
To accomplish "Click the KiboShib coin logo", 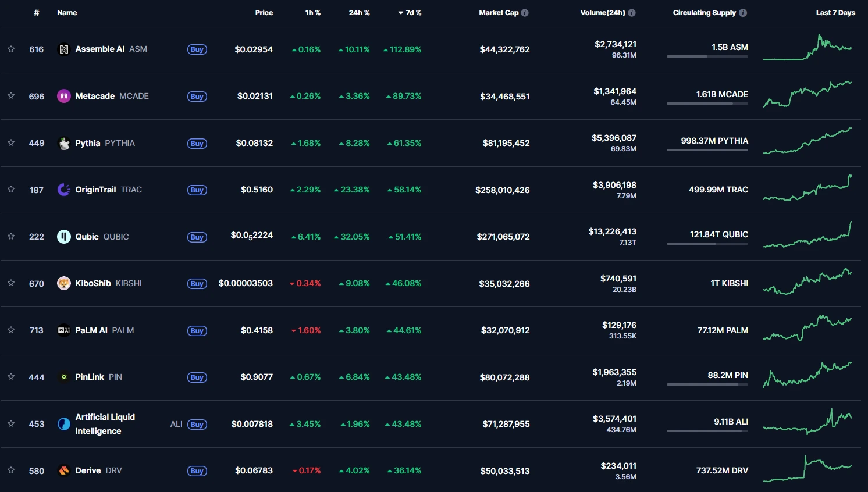I will pyautogui.click(x=64, y=283).
